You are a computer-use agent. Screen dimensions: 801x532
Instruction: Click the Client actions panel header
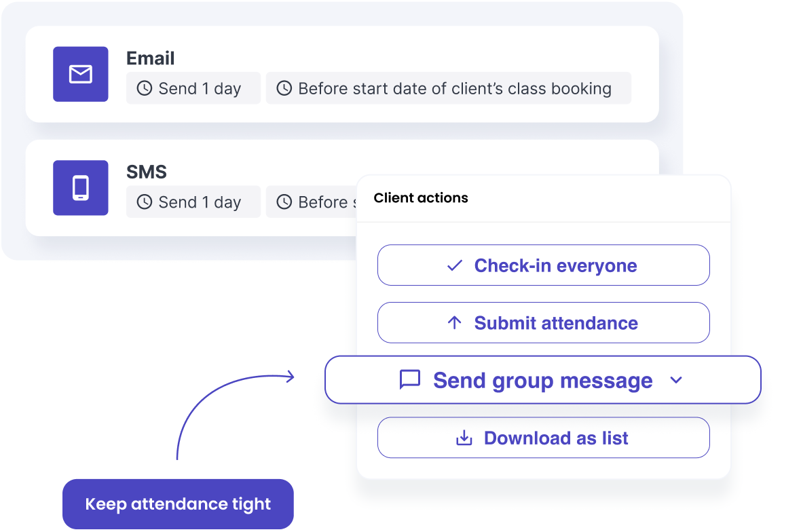tap(421, 198)
